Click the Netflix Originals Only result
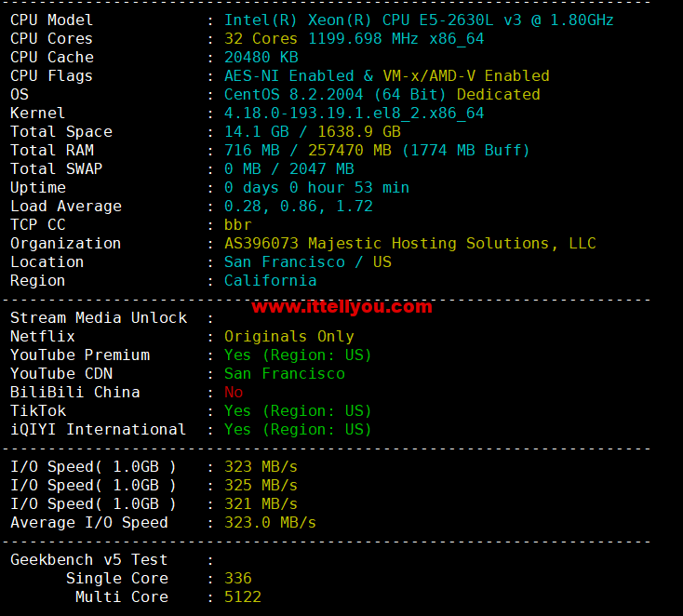 point(288,336)
